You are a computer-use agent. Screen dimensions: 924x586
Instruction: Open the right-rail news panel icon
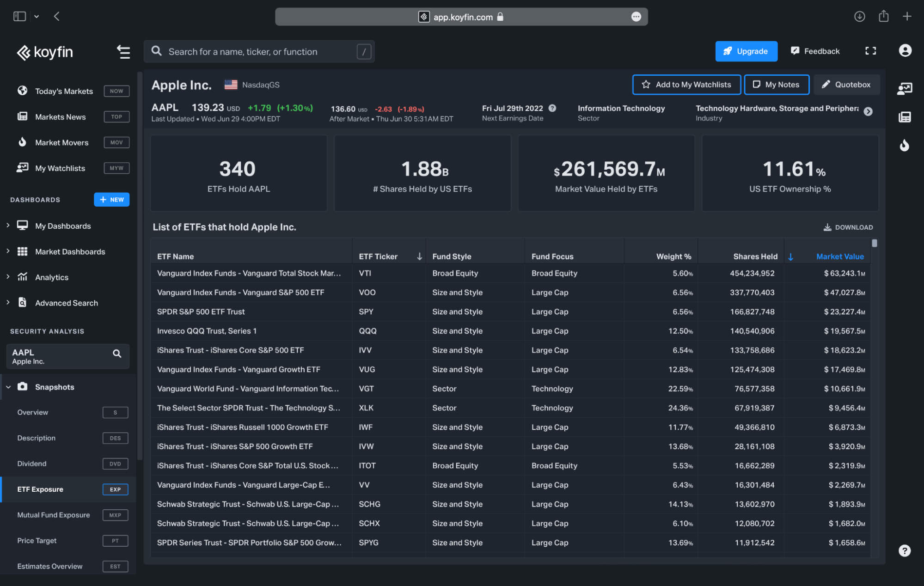click(905, 117)
